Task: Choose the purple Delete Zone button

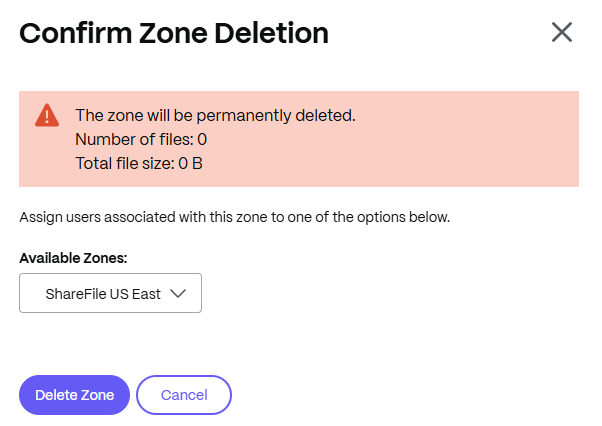Action: 74,395
